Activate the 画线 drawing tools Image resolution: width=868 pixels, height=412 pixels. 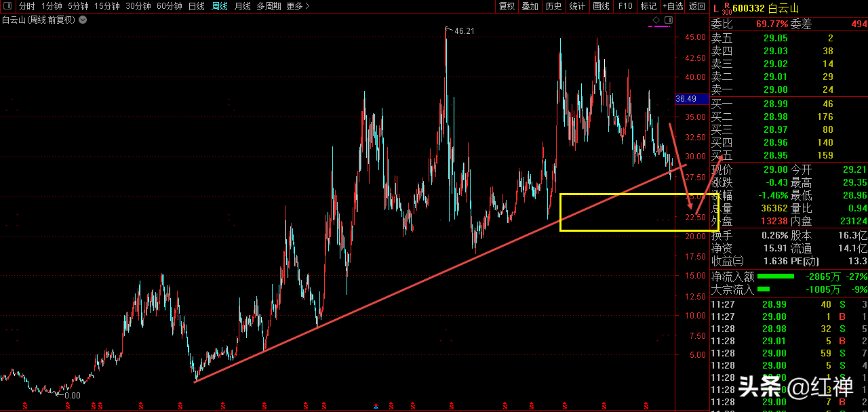tap(601, 6)
